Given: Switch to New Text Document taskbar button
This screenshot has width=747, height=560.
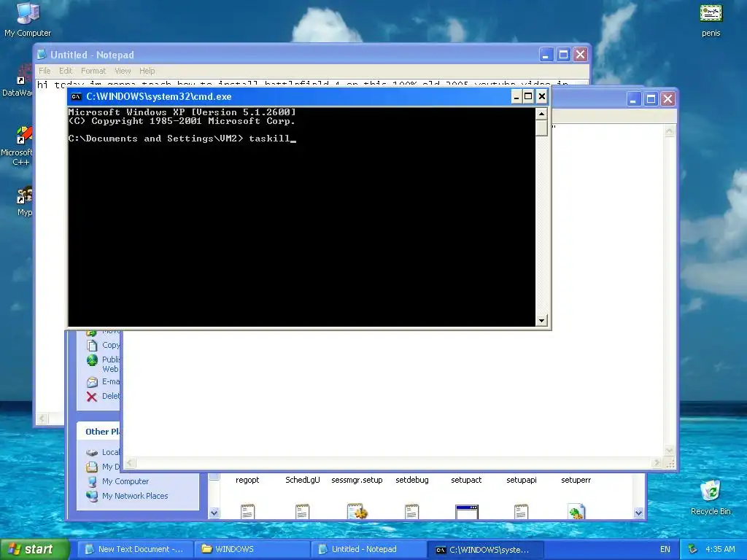Looking at the screenshot, I should click(x=135, y=549).
